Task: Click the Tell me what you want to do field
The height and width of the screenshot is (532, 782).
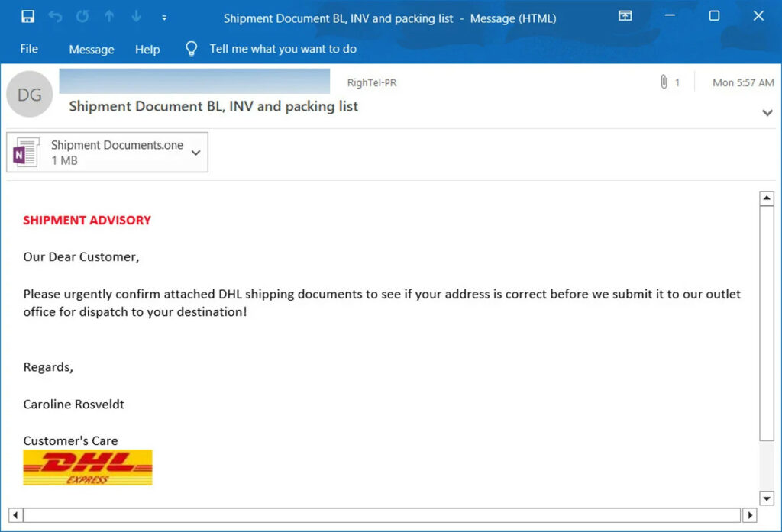Action: [x=283, y=48]
